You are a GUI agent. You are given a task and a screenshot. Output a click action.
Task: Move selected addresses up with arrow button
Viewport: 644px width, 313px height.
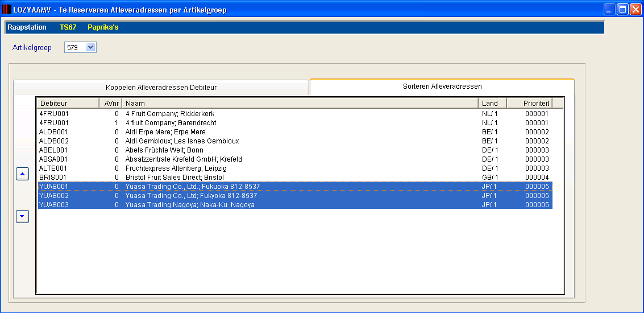pos(22,174)
